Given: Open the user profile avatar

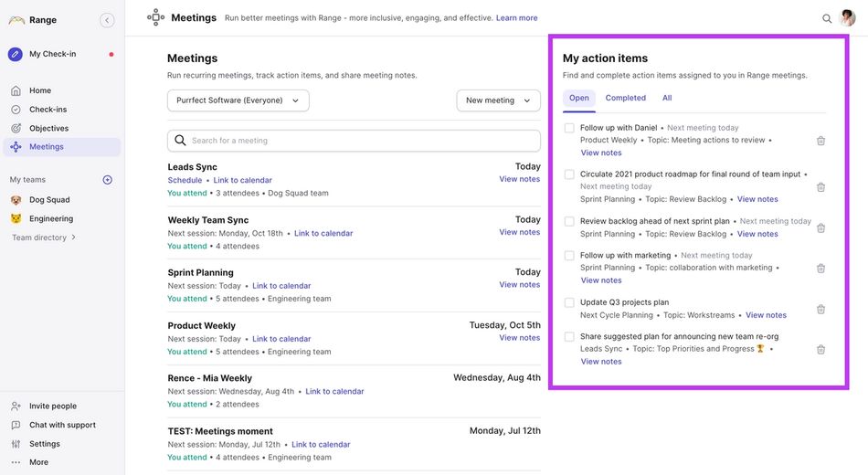Looking at the screenshot, I should [x=847, y=17].
